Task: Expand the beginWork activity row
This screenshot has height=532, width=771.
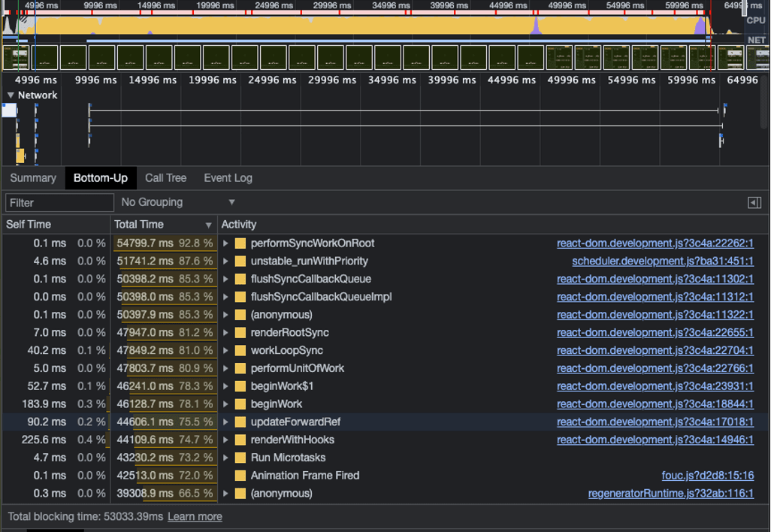Action: pyautogui.click(x=225, y=404)
